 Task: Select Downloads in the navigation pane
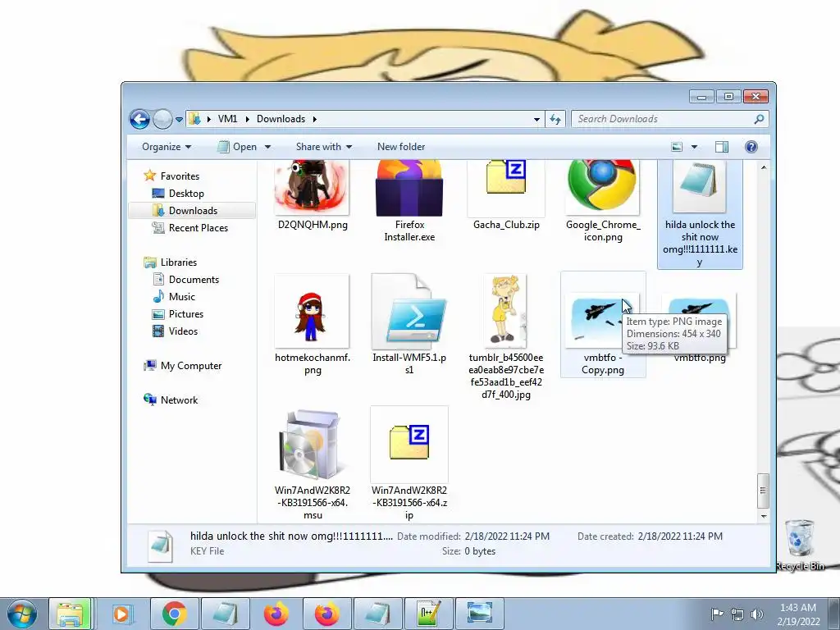coord(193,211)
